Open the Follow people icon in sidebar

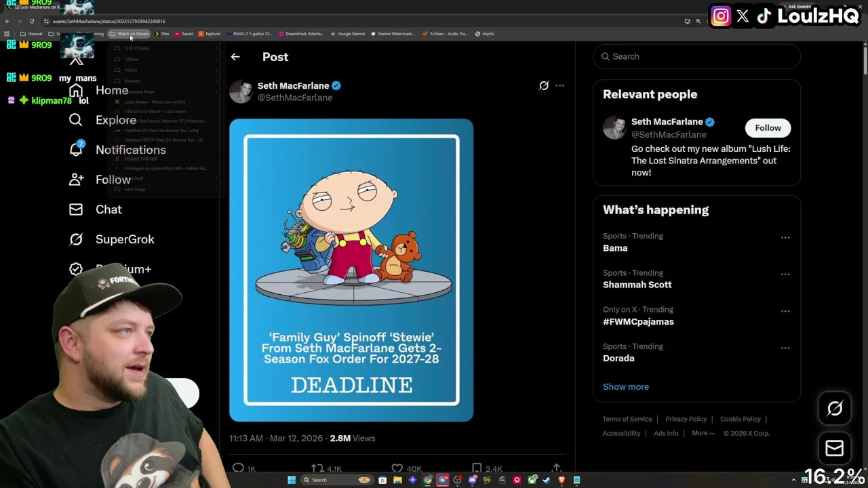[x=76, y=180]
